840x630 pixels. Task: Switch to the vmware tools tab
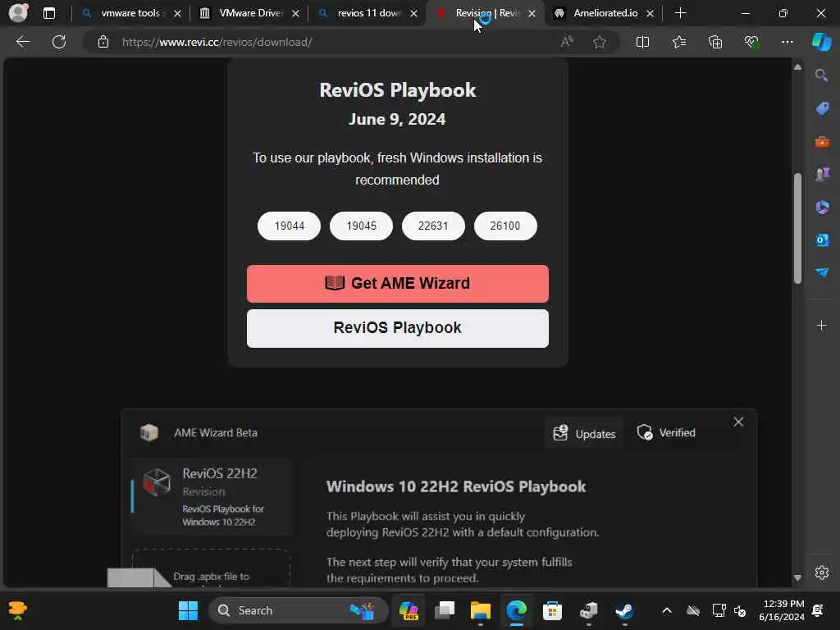(x=130, y=13)
